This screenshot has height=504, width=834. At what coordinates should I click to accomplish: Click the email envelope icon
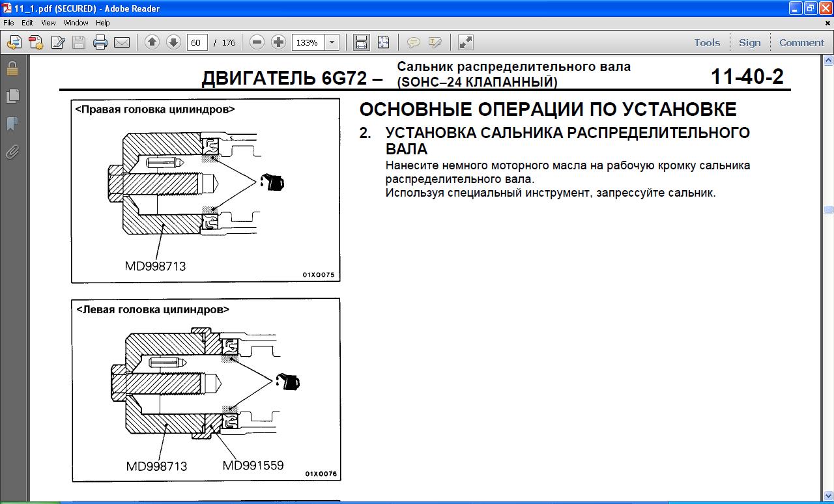click(x=122, y=42)
